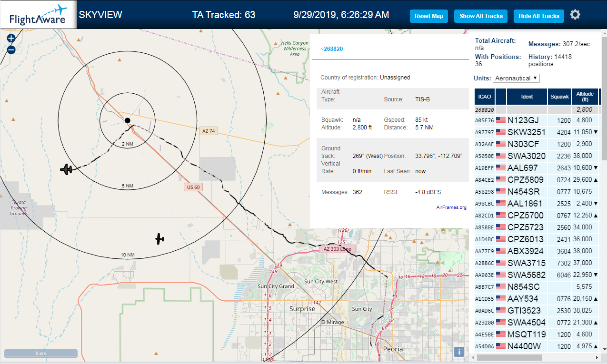
Task: Click ICAO code A05F76
Action: [x=485, y=120]
